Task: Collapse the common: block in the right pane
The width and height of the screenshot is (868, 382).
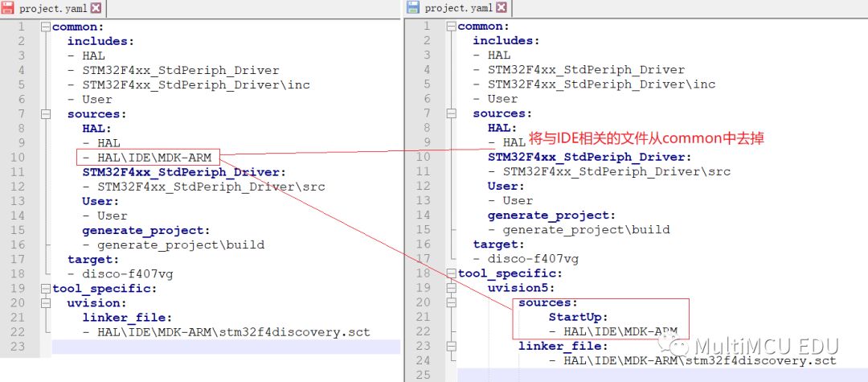Action: (451, 26)
